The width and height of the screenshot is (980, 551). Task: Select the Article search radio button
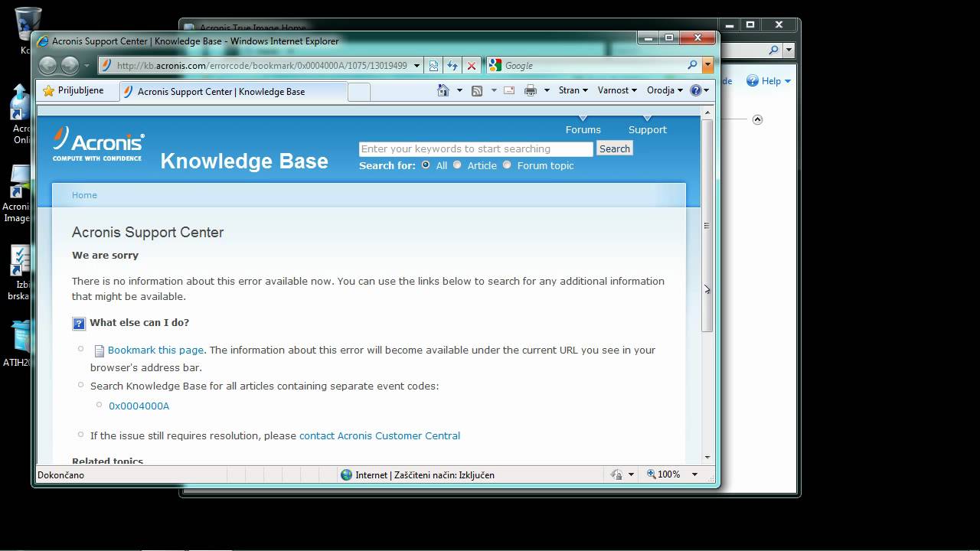[x=457, y=165]
